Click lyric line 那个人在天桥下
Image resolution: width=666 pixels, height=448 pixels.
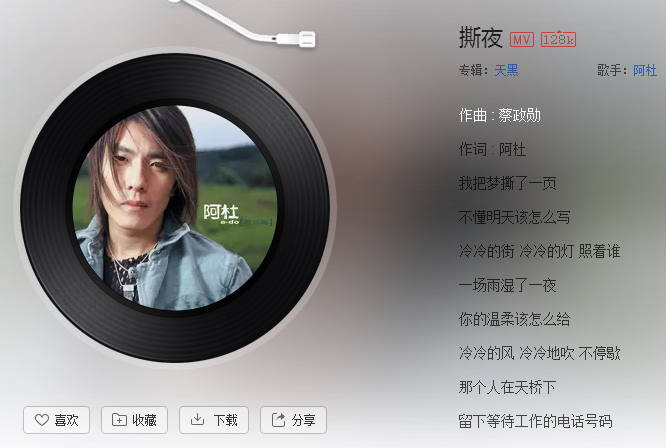pyautogui.click(x=508, y=387)
